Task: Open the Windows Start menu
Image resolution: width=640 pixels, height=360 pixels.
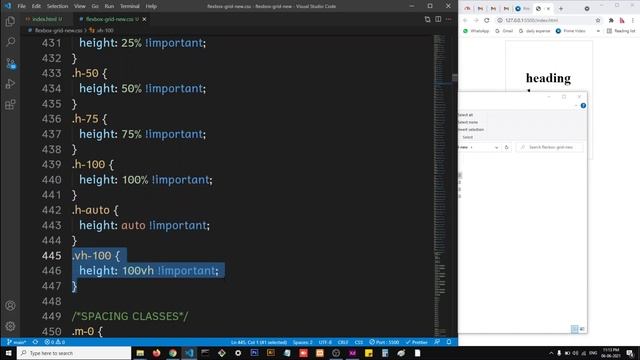Action: (x=8, y=353)
